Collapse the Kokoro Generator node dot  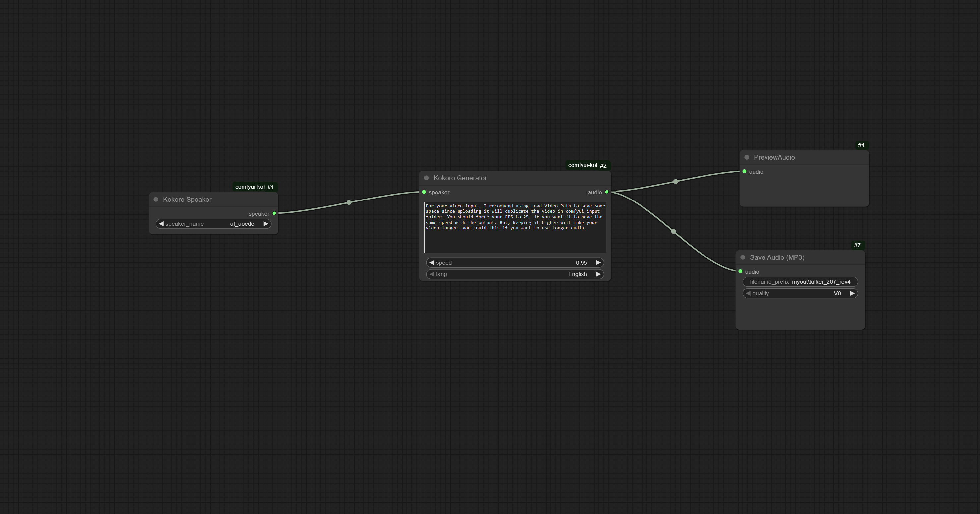point(426,178)
